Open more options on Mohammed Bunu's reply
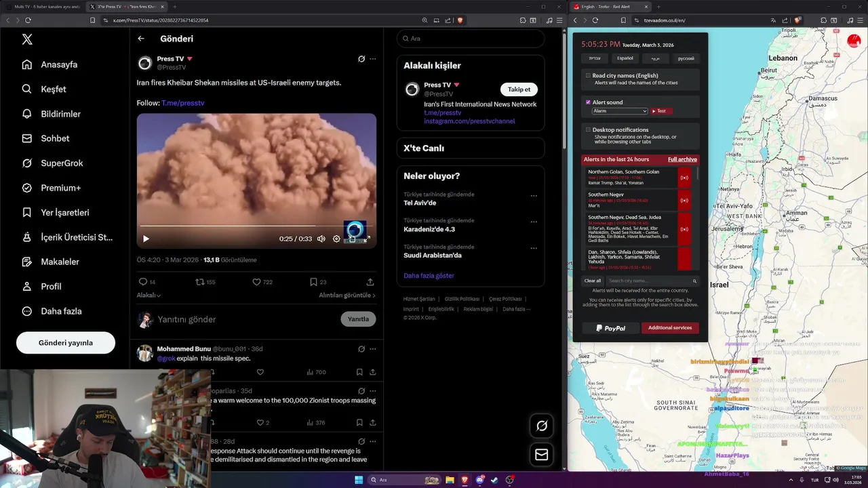This screenshot has width=868, height=488. (372, 349)
